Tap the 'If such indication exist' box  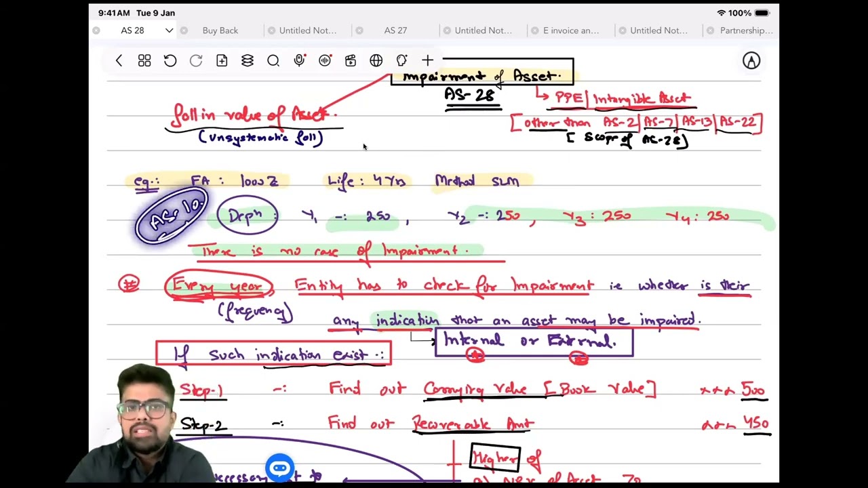click(x=274, y=354)
